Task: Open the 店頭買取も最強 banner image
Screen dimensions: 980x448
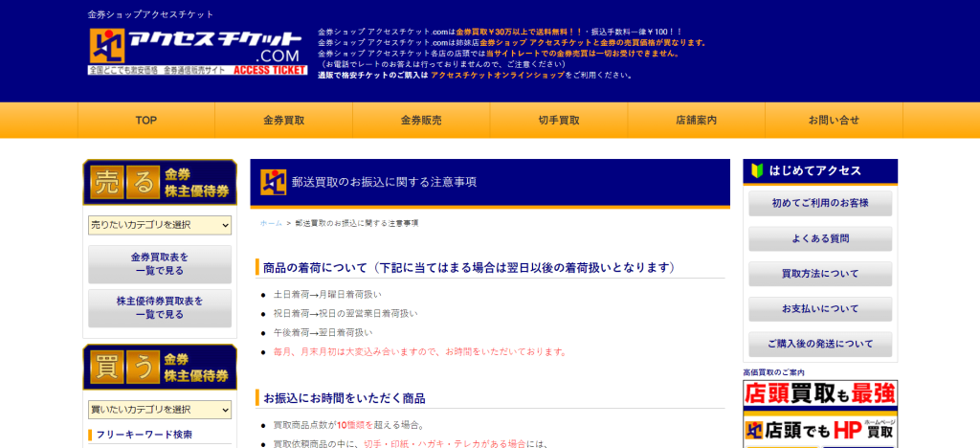Action: click(820, 392)
